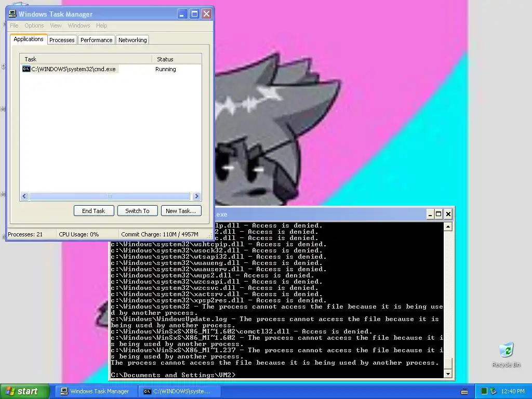Click the Task Manager title bar icon
This screenshot has height=399, width=532.
pos(12,14)
